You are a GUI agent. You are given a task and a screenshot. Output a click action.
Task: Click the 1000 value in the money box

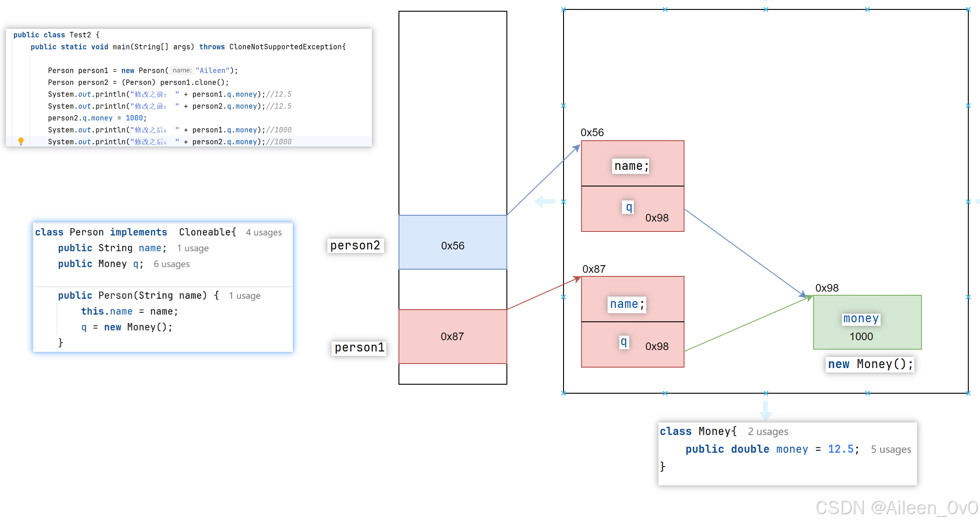861,337
